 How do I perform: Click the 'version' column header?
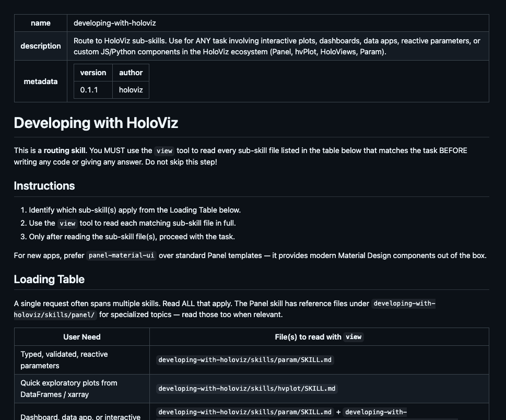[93, 73]
